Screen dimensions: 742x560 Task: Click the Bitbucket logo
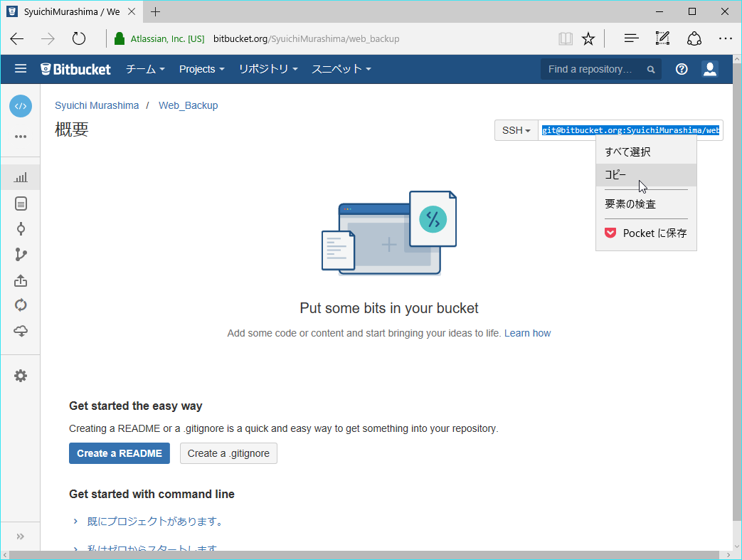75,69
